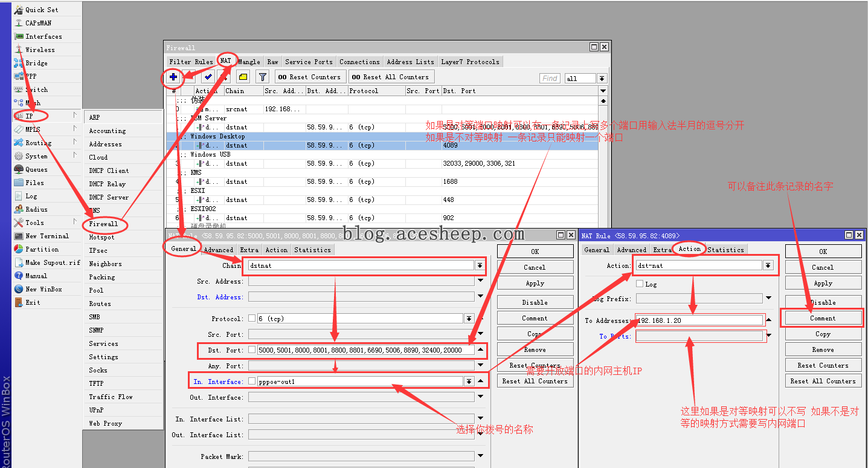Open the Radius window
This screenshot has height=468, width=868.
[x=36, y=209]
